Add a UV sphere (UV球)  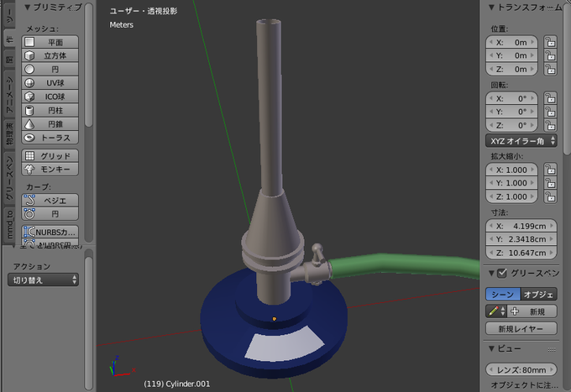coord(50,82)
